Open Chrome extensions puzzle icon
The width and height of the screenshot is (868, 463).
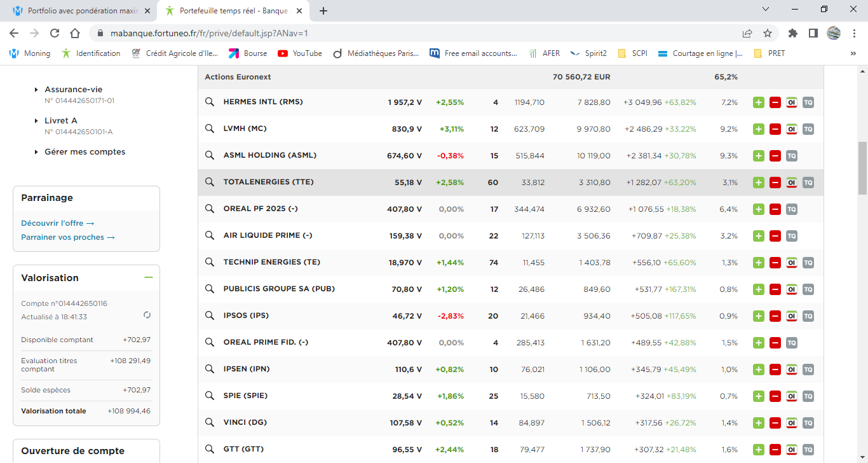(792, 33)
